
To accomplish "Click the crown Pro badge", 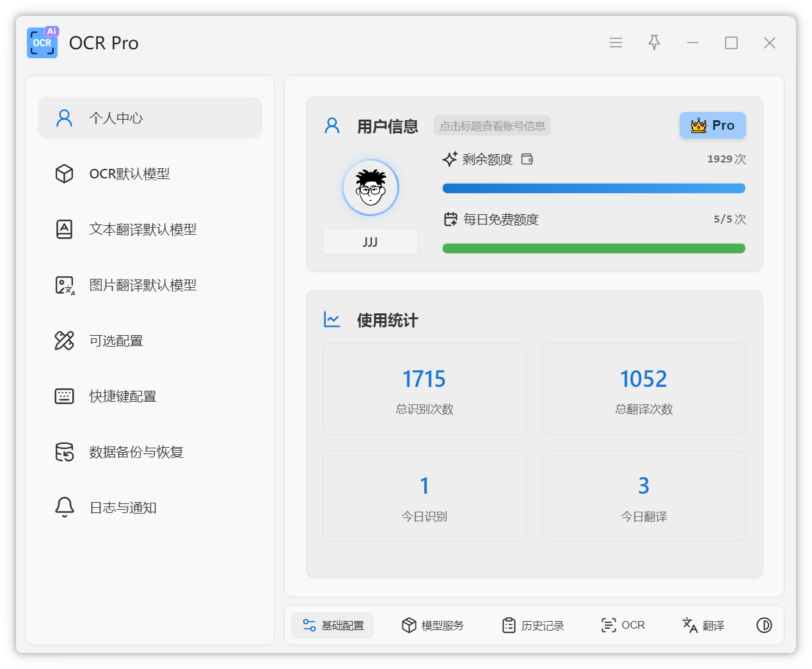I will [x=712, y=125].
